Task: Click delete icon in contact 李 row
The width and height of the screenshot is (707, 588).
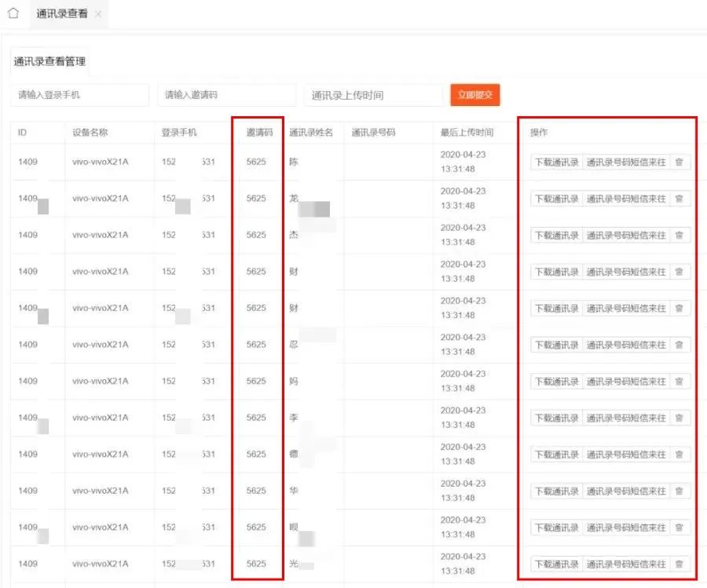Action: pos(680,418)
